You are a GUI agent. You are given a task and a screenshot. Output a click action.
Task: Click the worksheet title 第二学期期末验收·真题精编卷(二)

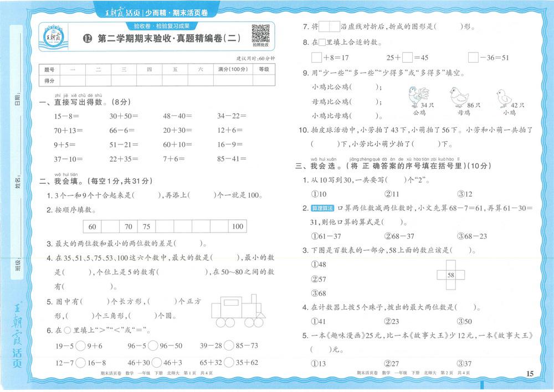click(x=169, y=38)
